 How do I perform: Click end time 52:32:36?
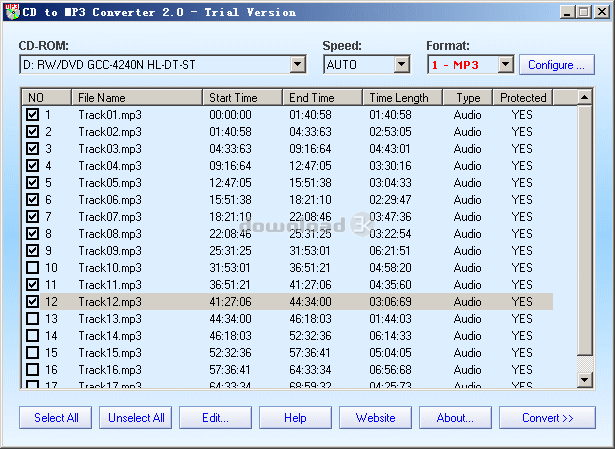click(310, 336)
